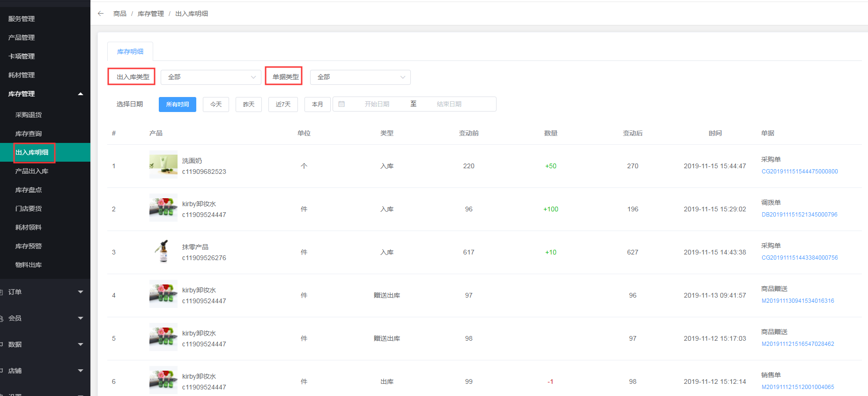Screen dimensions: 868x396
Task: Open document link M201911130941534016316
Action: pyautogui.click(x=798, y=301)
